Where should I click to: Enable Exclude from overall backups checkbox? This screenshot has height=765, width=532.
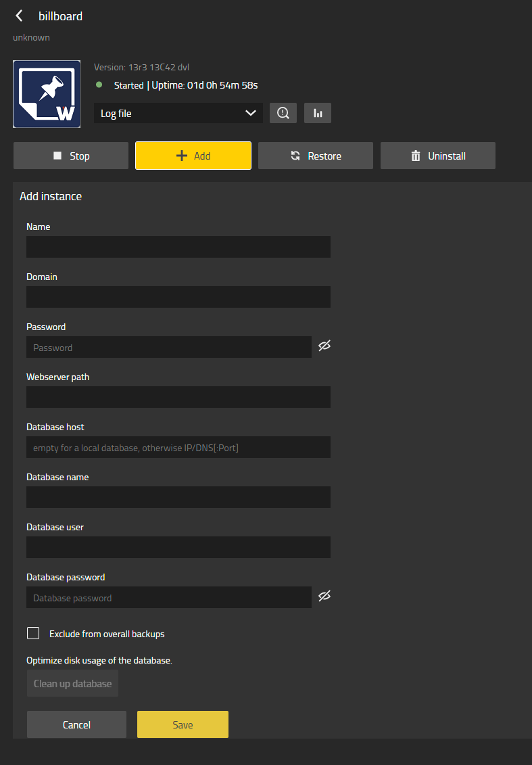[x=33, y=634]
